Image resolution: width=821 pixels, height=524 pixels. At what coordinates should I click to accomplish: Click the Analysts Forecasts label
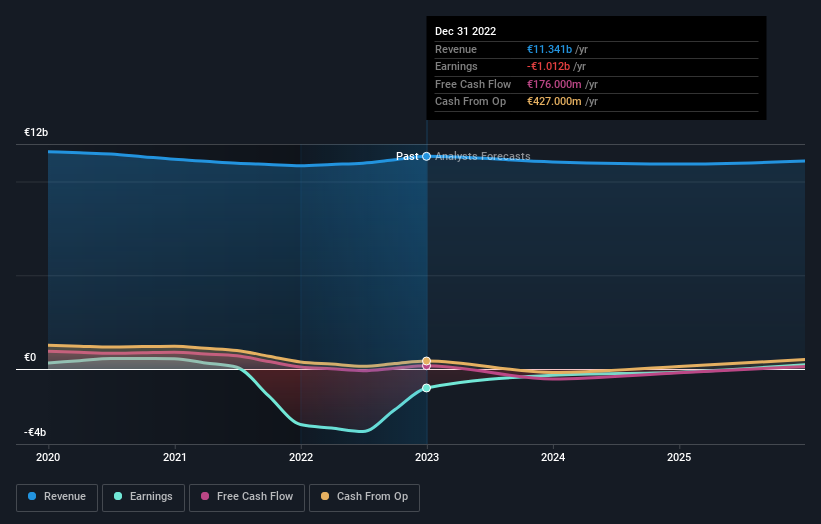coord(483,157)
